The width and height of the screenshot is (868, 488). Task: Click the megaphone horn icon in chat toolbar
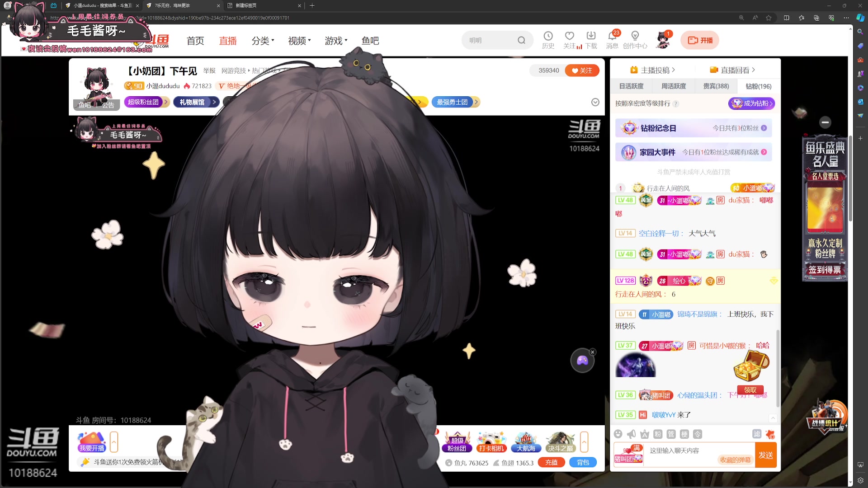[632, 434]
